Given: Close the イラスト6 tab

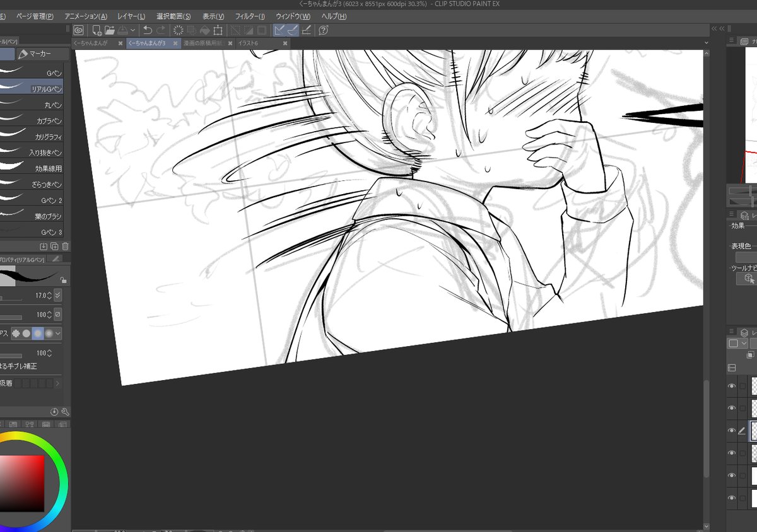Looking at the screenshot, I should (x=285, y=43).
